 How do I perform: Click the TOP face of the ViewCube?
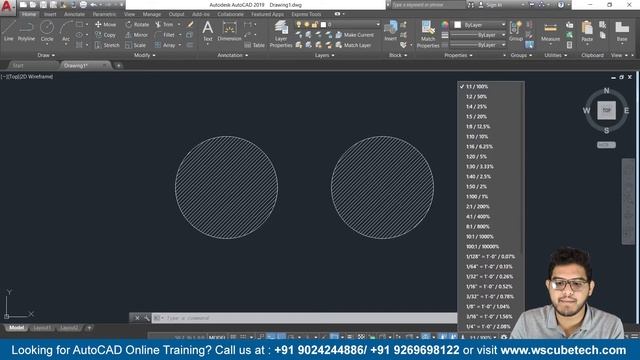pos(607,110)
